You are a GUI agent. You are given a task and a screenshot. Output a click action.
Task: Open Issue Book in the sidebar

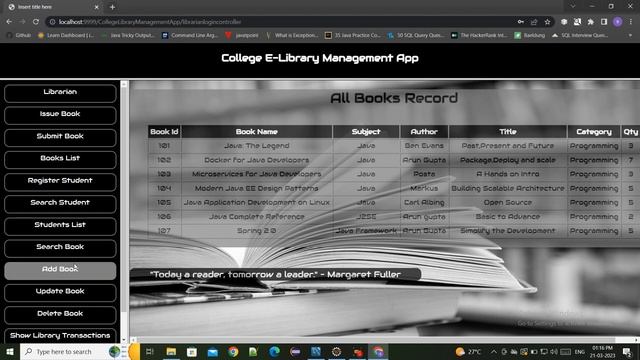60,115
